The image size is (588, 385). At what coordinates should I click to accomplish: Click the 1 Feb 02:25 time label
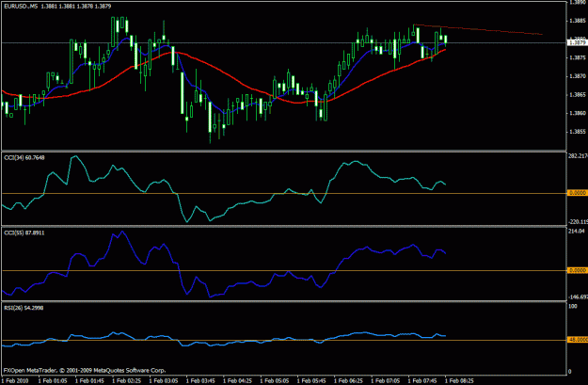127,380
